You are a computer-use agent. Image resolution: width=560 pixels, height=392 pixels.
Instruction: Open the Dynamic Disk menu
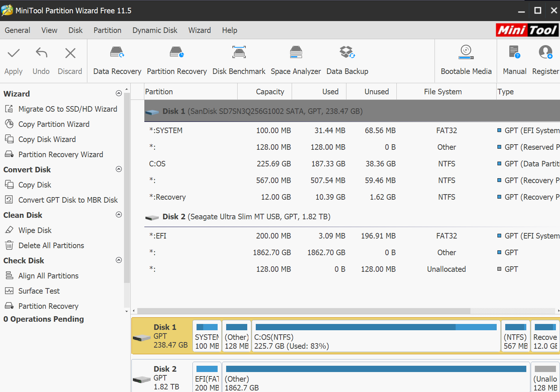click(x=155, y=30)
